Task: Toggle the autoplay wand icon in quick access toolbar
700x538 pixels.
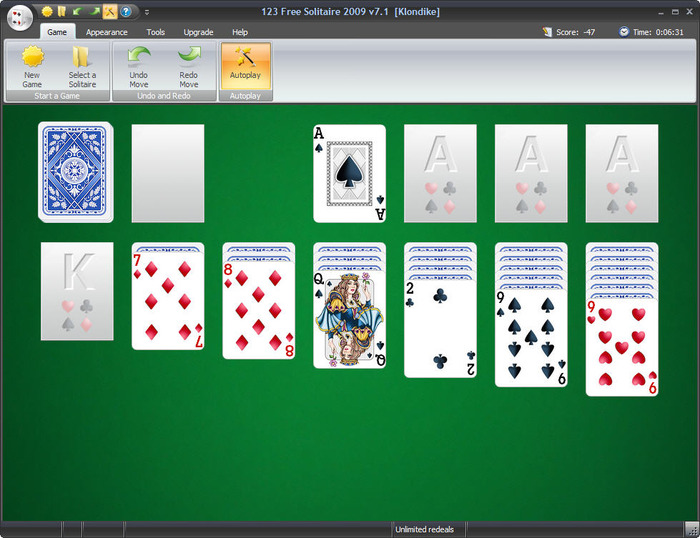Action: [x=110, y=12]
